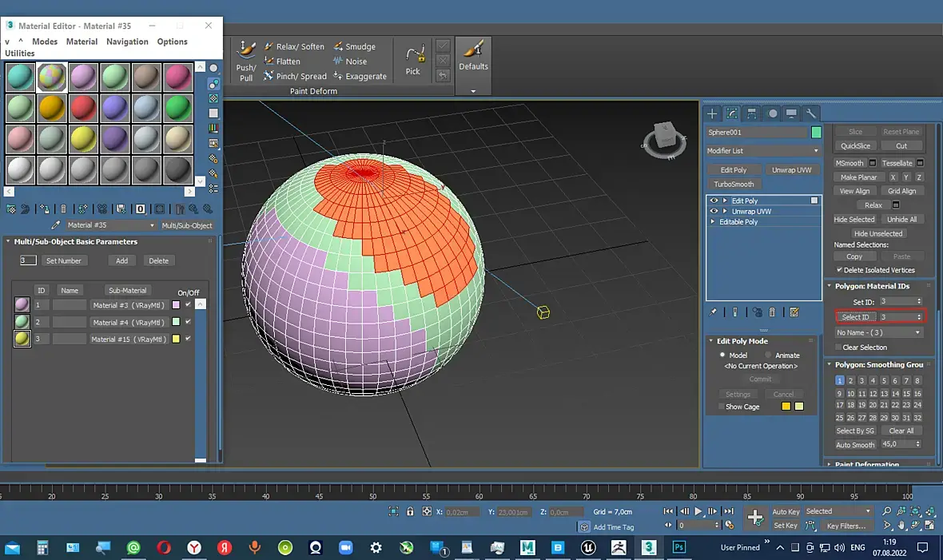Open the Navigation menu in Material Editor
The height and width of the screenshot is (560, 943).
tap(127, 42)
